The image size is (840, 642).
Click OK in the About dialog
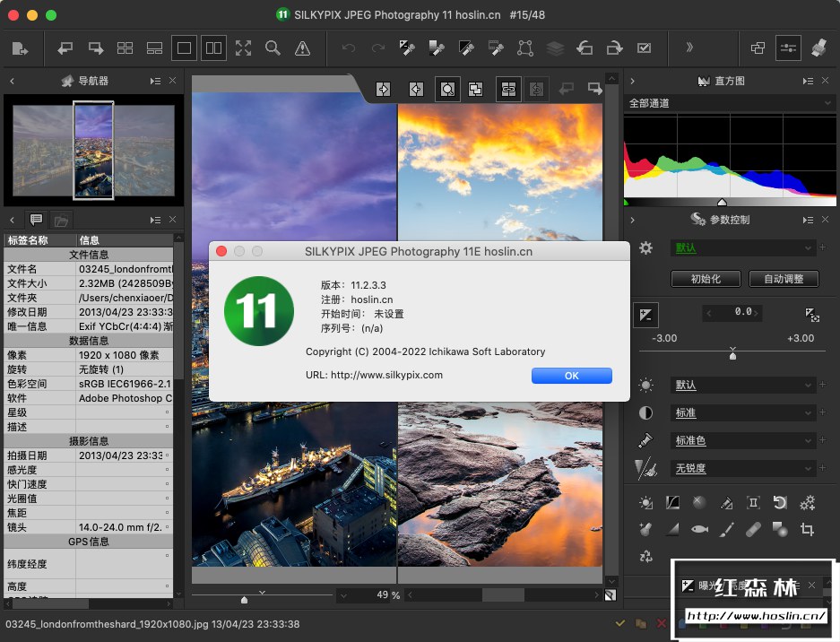(571, 376)
